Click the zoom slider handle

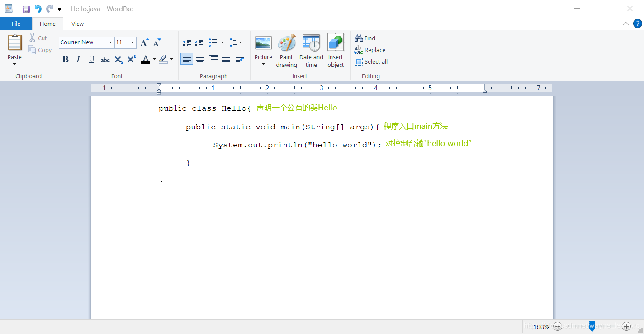[x=592, y=326]
